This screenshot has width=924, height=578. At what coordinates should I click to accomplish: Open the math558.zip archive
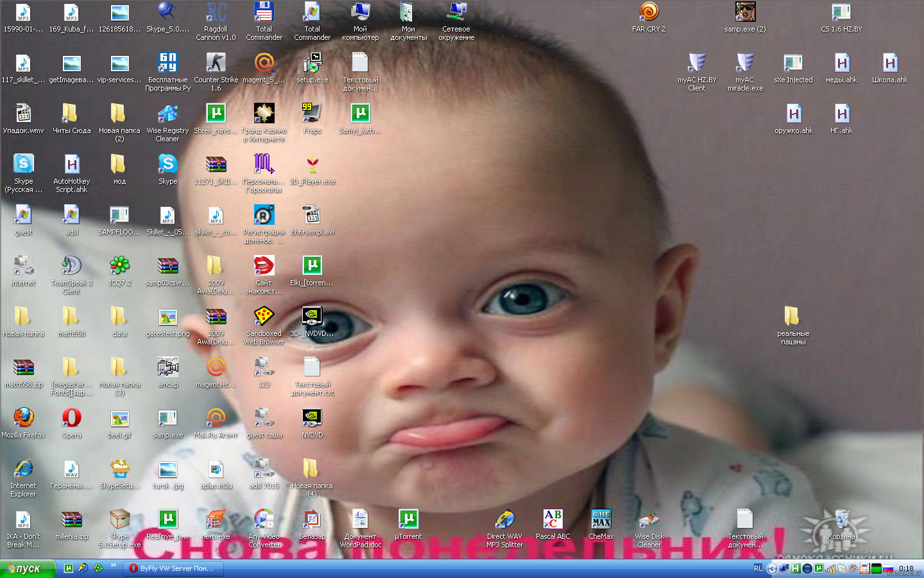[24, 372]
